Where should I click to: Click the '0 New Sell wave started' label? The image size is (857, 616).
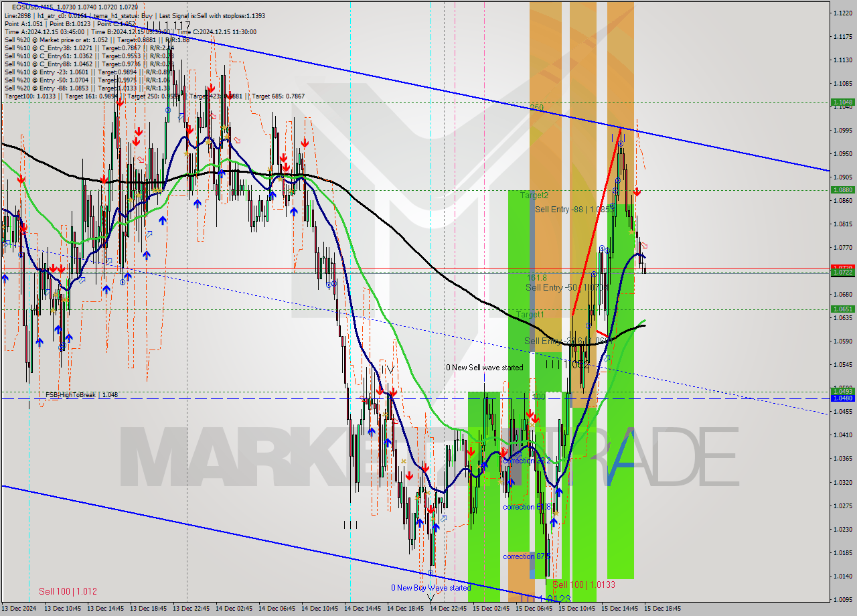[485, 368]
